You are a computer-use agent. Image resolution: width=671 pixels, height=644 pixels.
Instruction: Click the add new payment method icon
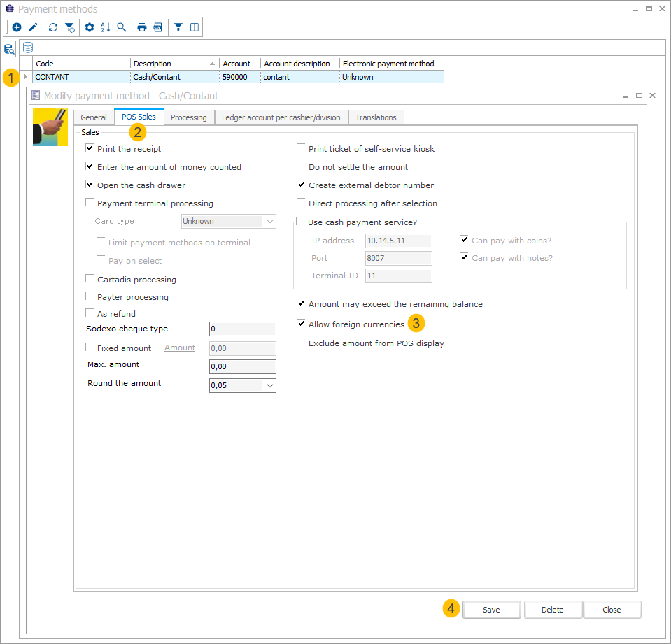[x=17, y=27]
